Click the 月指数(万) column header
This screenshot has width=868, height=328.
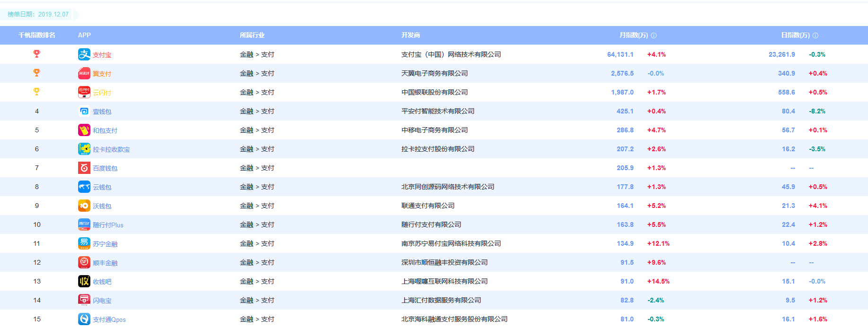coord(634,35)
